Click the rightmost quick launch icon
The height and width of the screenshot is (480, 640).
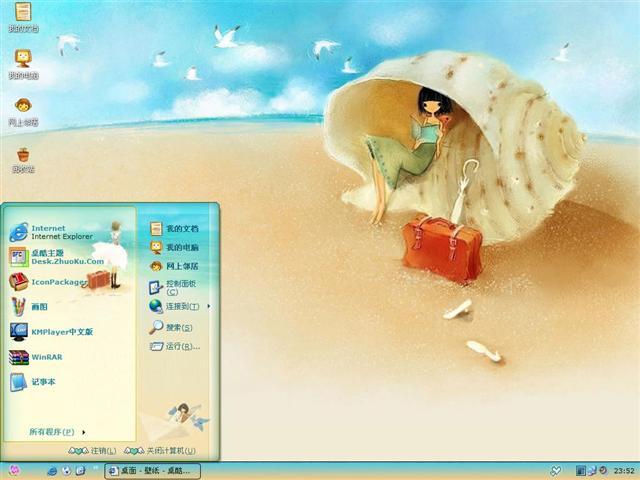[81, 471]
